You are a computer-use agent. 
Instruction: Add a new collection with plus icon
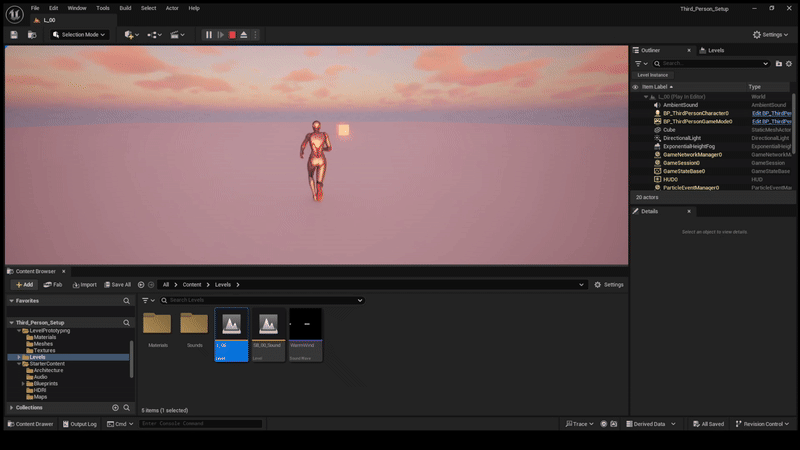[115, 408]
